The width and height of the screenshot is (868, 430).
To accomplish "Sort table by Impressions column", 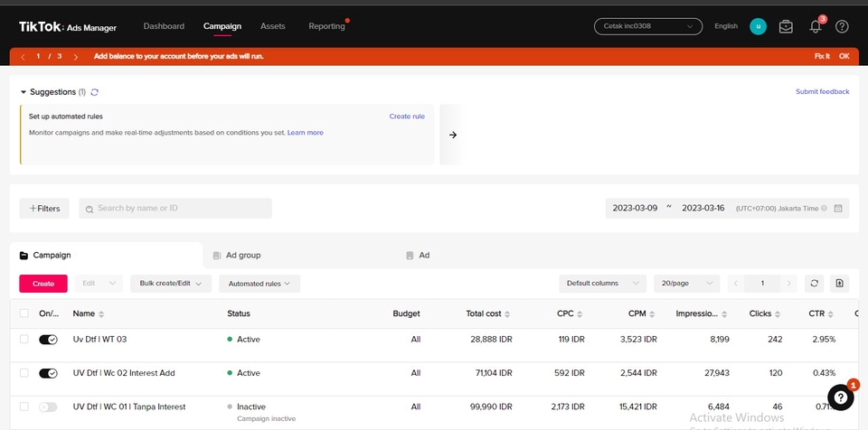I will [x=724, y=313].
